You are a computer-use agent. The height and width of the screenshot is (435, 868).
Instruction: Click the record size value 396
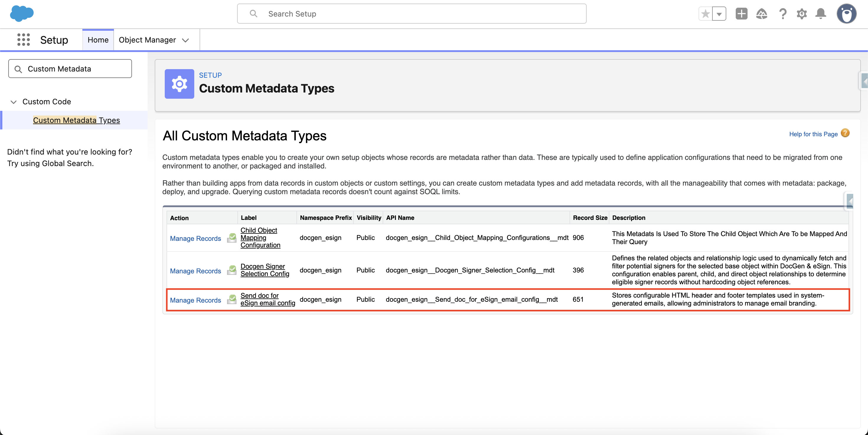click(x=578, y=270)
